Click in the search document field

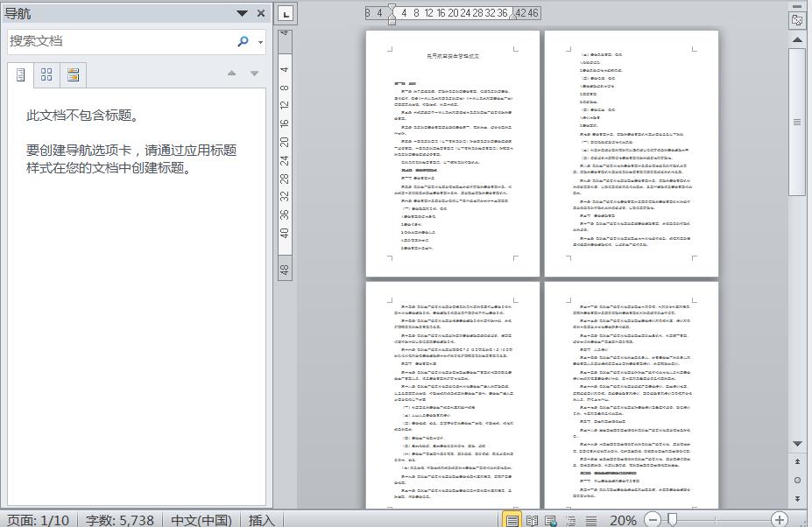tap(118, 41)
